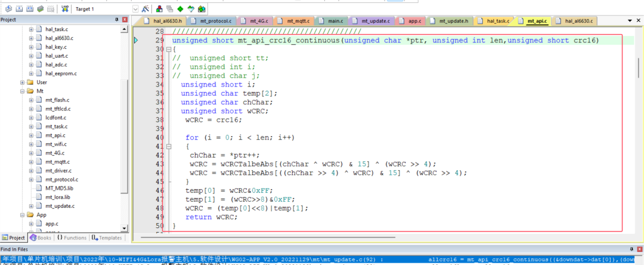This screenshot has height=265, width=644.
Task: Switch to the Functions panel tab
Action: click(x=72, y=238)
